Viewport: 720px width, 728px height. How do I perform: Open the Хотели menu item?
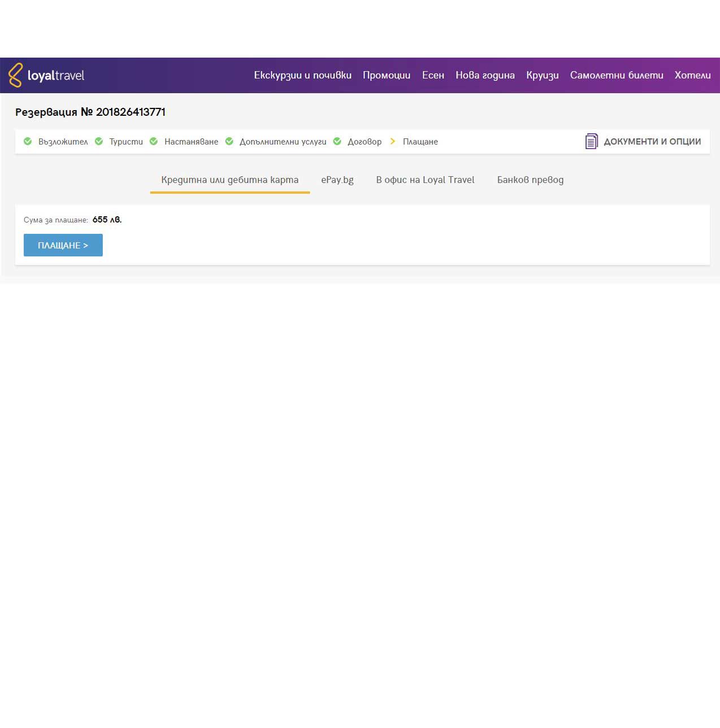(692, 75)
